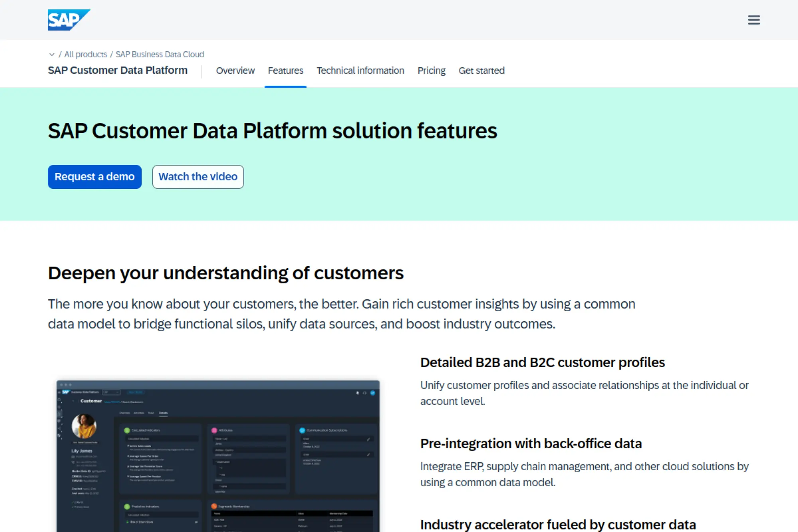The image size is (798, 532).
Task: Click the green Calculated Indicators badge in the screenshot
Action: [x=127, y=430]
